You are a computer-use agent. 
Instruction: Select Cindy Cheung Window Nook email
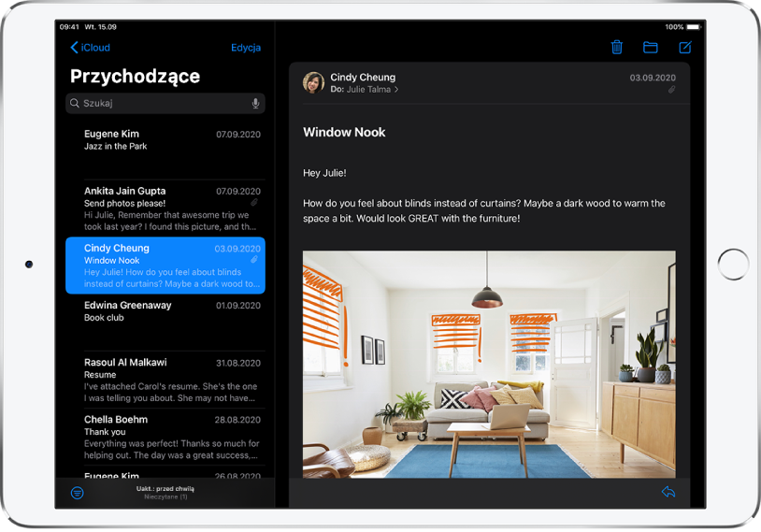pyautogui.click(x=165, y=265)
